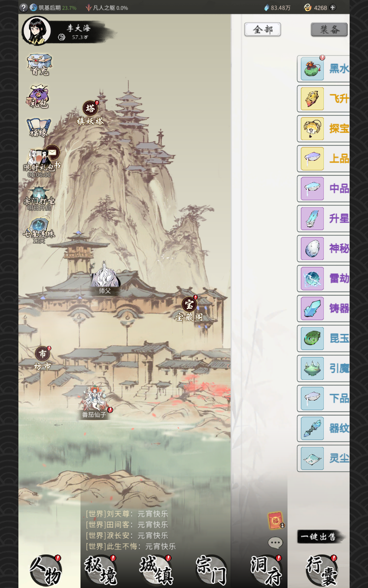Open the chat speech bubble icon

275,543
